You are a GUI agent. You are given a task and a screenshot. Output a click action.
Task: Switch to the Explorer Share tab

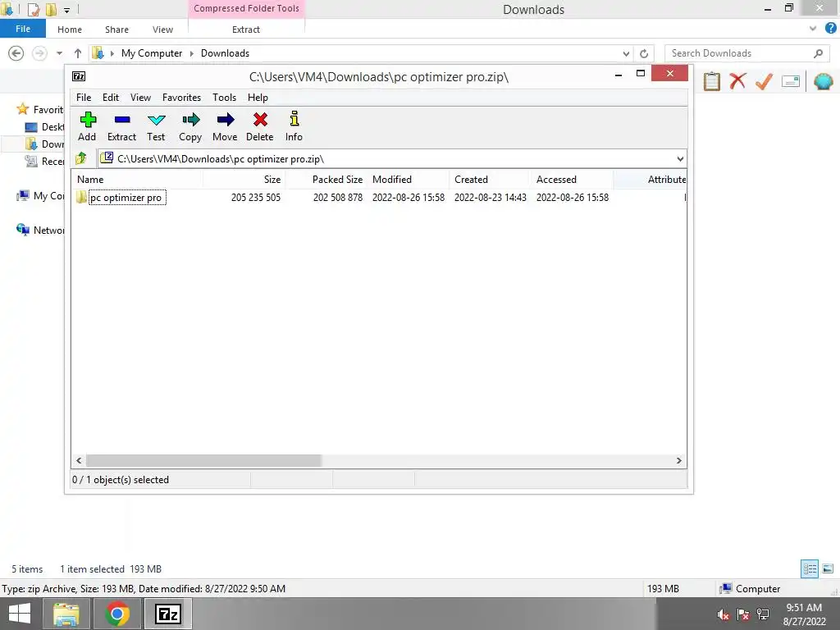coord(116,30)
